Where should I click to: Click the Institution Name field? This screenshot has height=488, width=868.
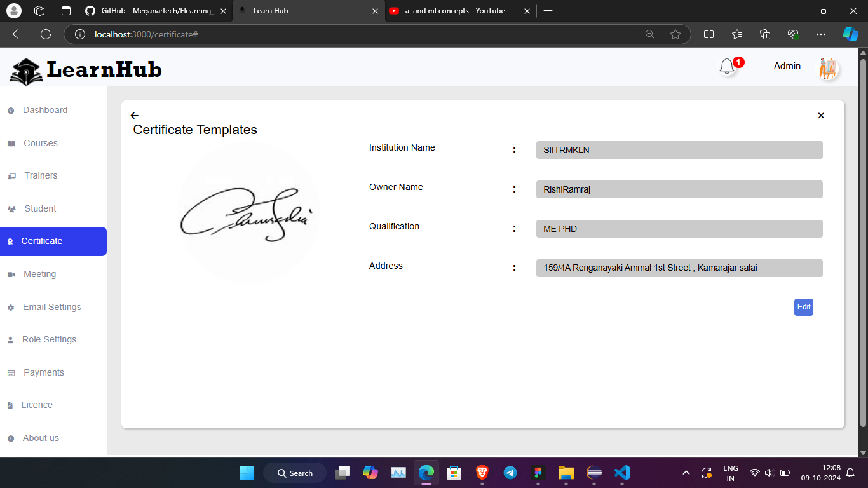[x=679, y=150]
